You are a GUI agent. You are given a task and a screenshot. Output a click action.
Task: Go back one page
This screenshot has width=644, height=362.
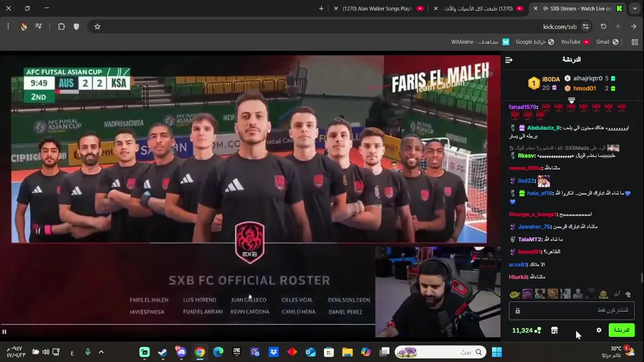pyautogui.click(x=633, y=27)
